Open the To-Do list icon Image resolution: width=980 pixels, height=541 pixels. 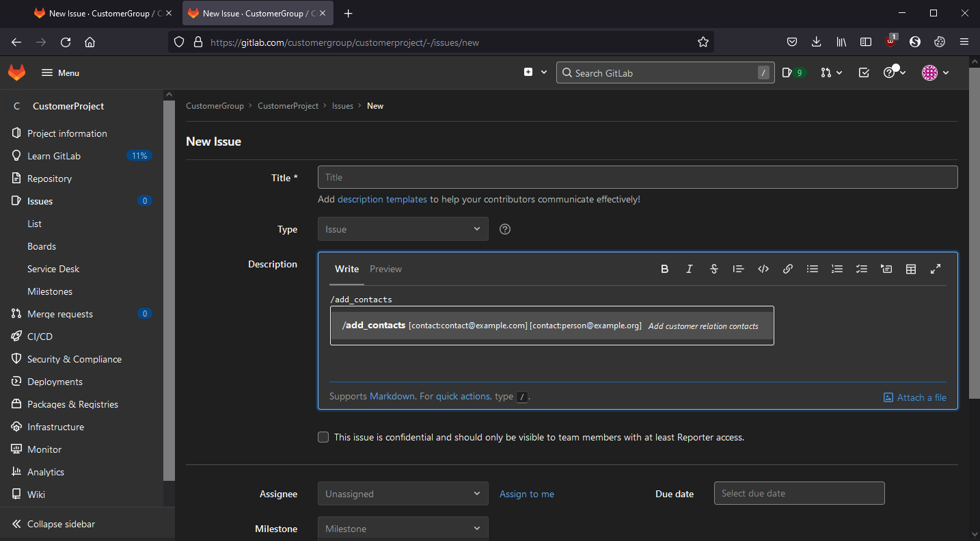tap(864, 72)
